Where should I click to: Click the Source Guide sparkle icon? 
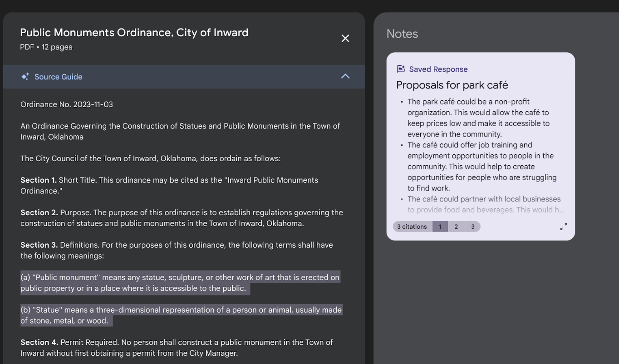(x=25, y=77)
